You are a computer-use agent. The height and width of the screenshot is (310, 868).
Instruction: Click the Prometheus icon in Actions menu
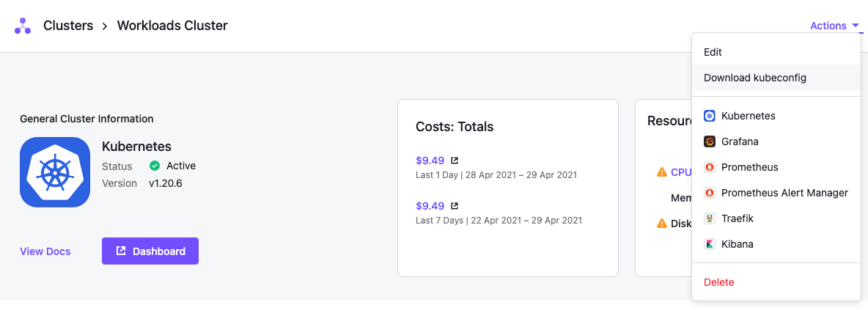click(x=710, y=167)
